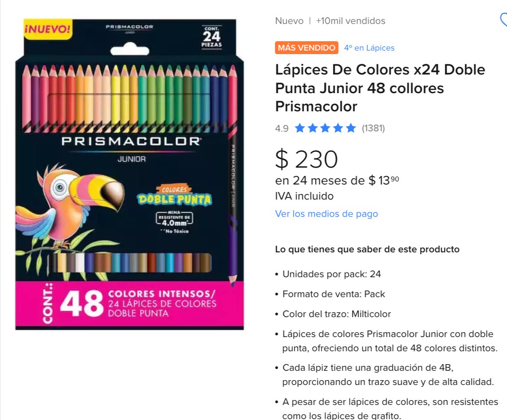Click the '+10mil vendidos' text
This screenshot has width=507, height=420.
coord(350,21)
